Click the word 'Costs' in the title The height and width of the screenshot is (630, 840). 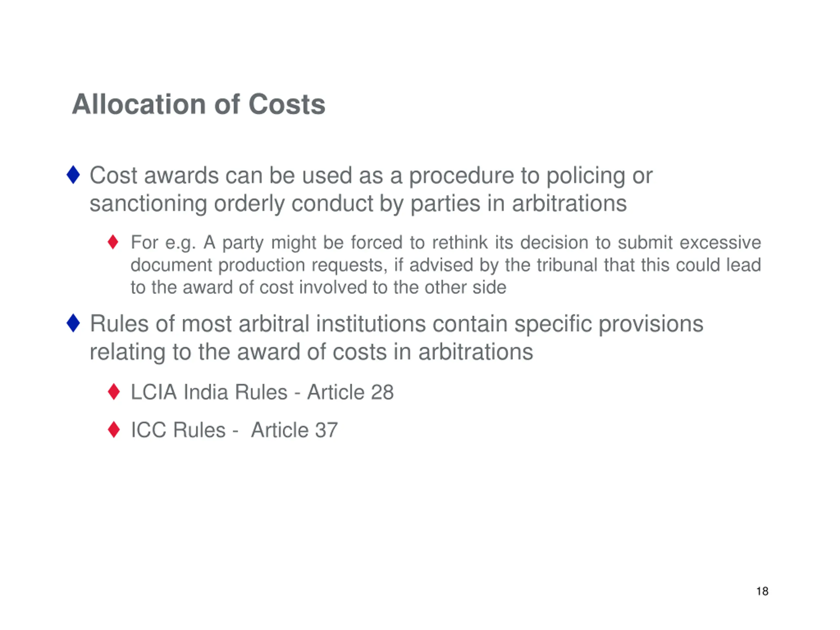click(x=287, y=104)
